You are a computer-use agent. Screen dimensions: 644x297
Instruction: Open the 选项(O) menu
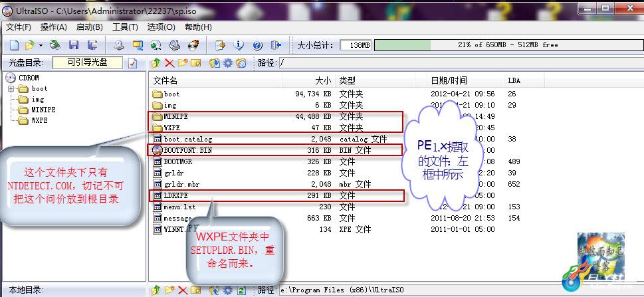(161, 27)
